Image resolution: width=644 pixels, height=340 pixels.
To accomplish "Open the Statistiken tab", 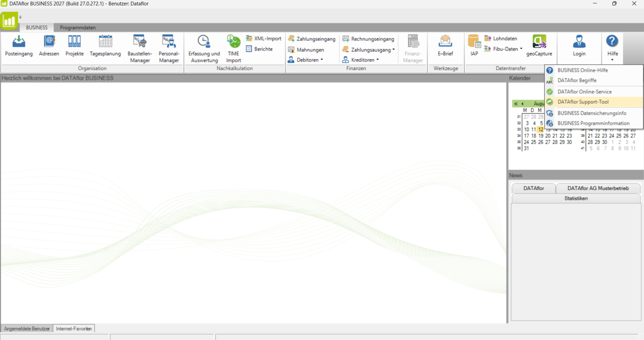I will click(x=576, y=198).
